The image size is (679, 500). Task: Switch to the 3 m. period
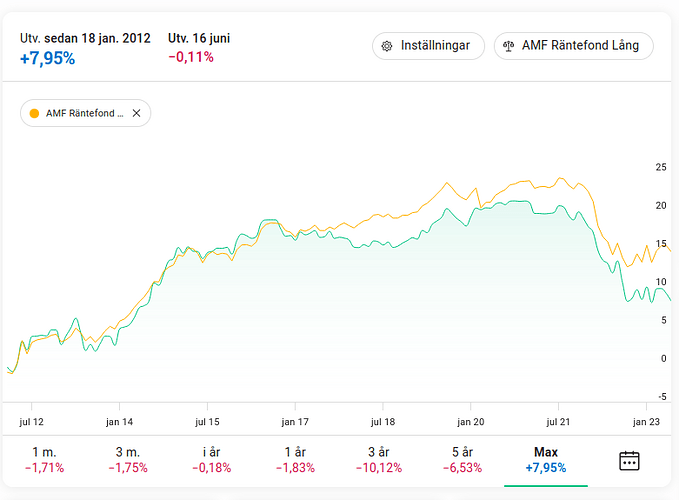(x=129, y=460)
